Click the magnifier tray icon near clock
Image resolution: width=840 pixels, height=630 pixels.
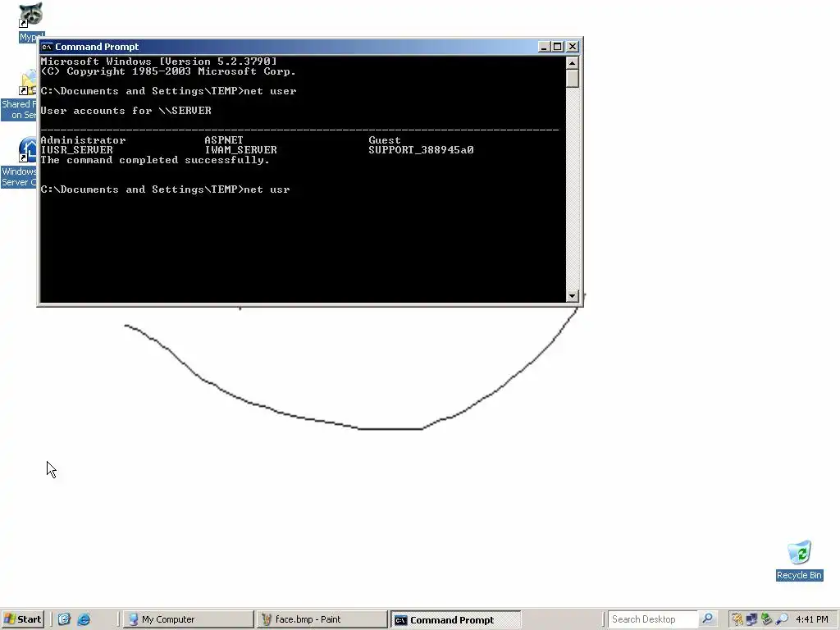(782, 619)
